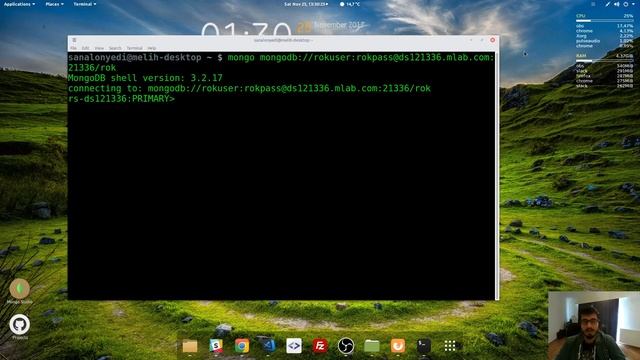Open the Applications menu in top panel
This screenshot has width=640, height=360.
19,4
